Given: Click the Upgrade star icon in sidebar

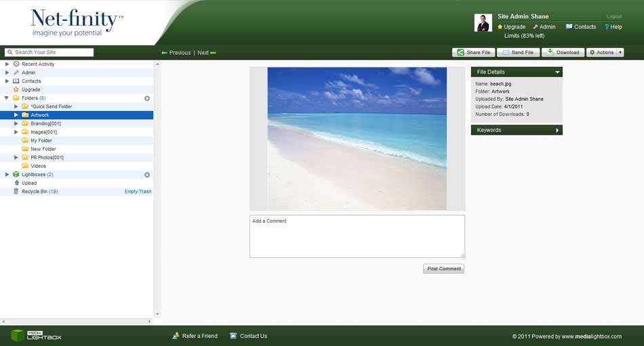Looking at the screenshot, I should click(x=16, y=89).
